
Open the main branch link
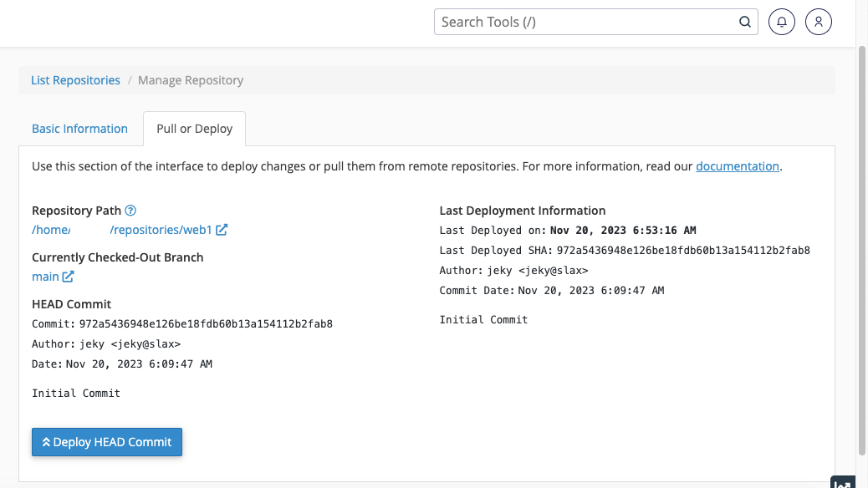[x=45, y=277]
